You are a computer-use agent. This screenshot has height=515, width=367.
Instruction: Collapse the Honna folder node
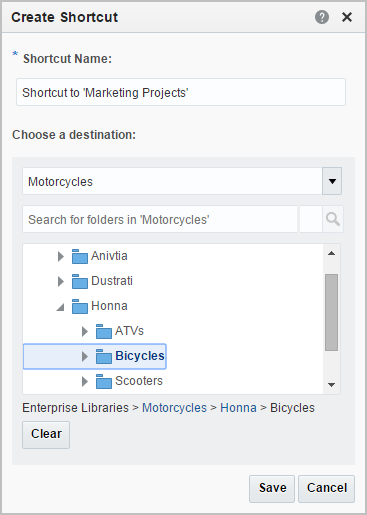(60, 307)
